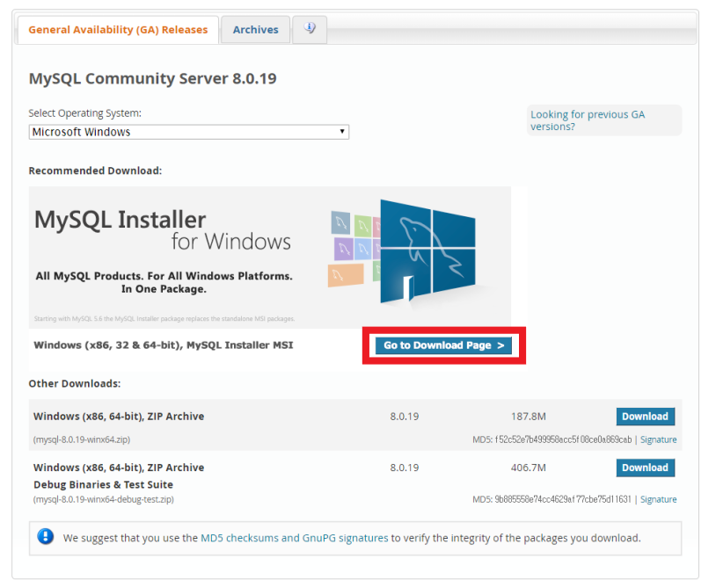This screenshot has width=716, height=588.
Task: Open the Select Operating System dropdown
Action: (188, 132)
